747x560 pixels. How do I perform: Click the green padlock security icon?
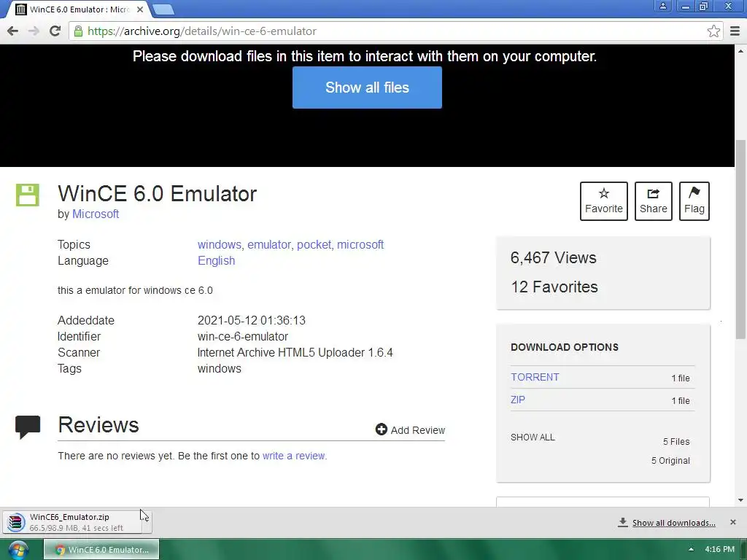pyautogui.click(x=77, y=31)
